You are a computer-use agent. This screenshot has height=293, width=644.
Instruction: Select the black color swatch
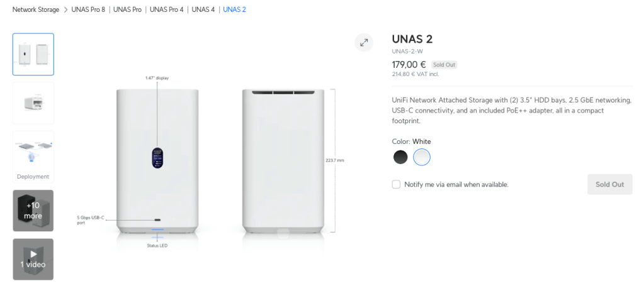pyautogui.click(x=400, y=157)
